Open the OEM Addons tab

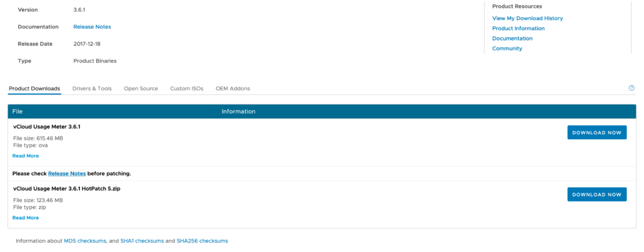click(x=233, y=89)
